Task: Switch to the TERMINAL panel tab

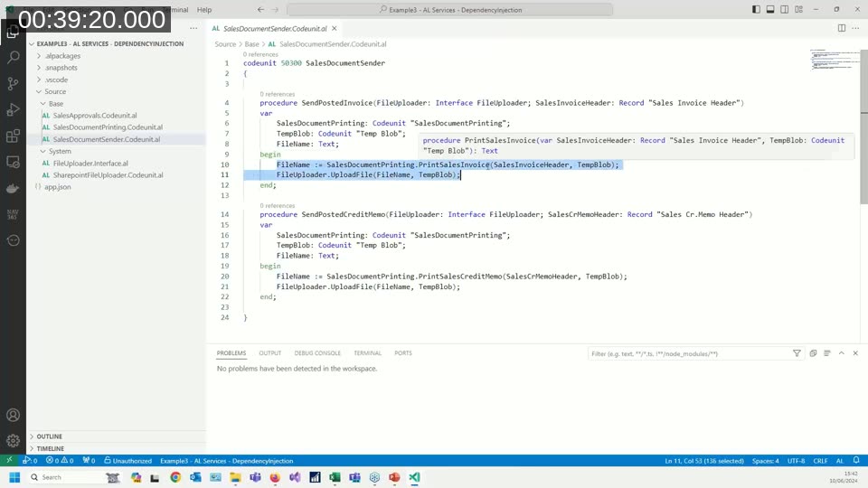Action: click(368, 353)
